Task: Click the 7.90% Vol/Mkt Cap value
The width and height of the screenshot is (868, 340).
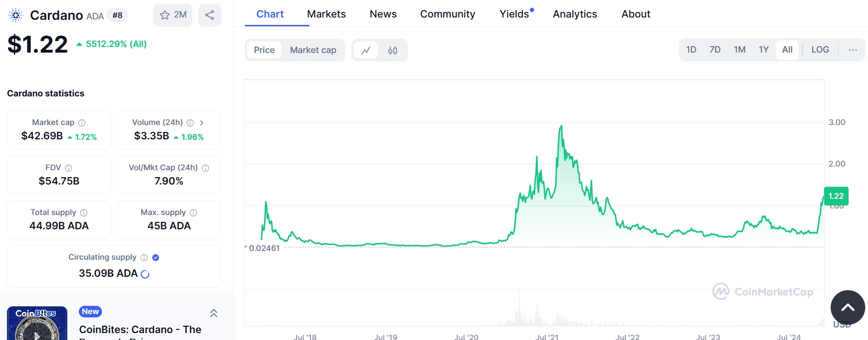Action: pyautogui.click(x=169, y=181)
